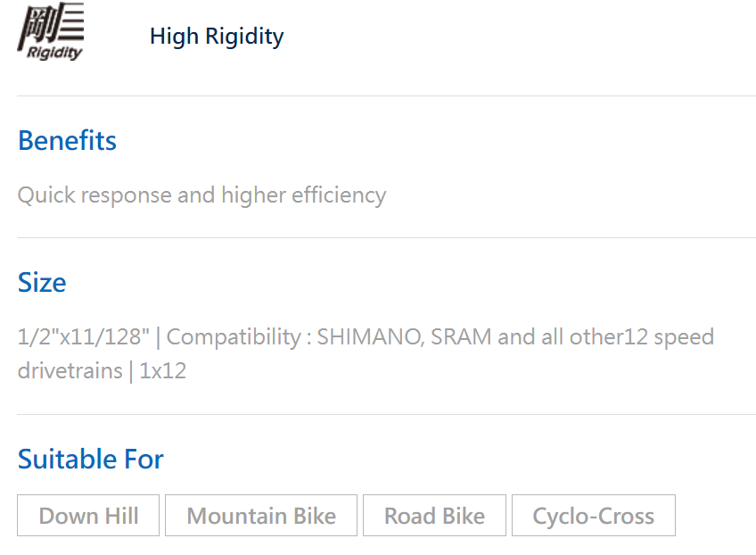The width and height of the screenshot is (756, 555).
Task: Click the Size section heading
Action: click(x=42, y=282)
